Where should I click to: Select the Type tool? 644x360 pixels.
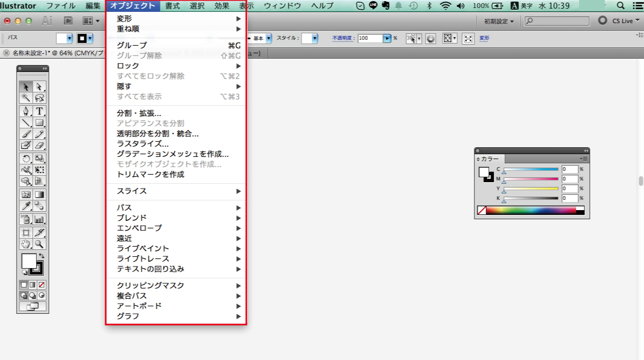click(x=39, y=111)
